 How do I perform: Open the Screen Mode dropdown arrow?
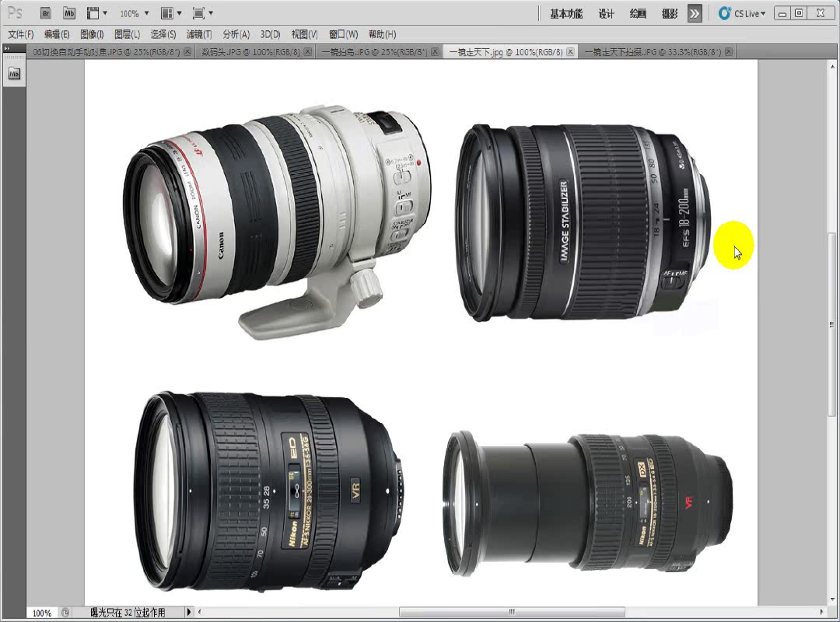[211, 13]
